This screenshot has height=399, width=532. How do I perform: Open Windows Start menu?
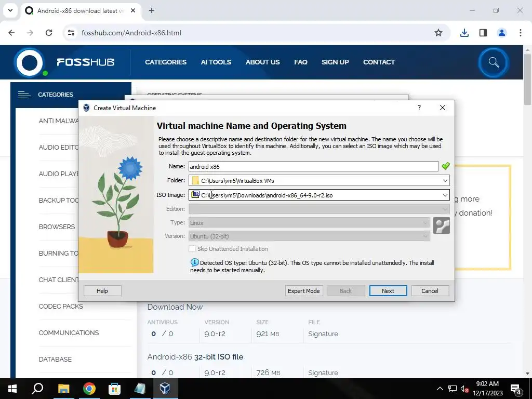point(12,389)
